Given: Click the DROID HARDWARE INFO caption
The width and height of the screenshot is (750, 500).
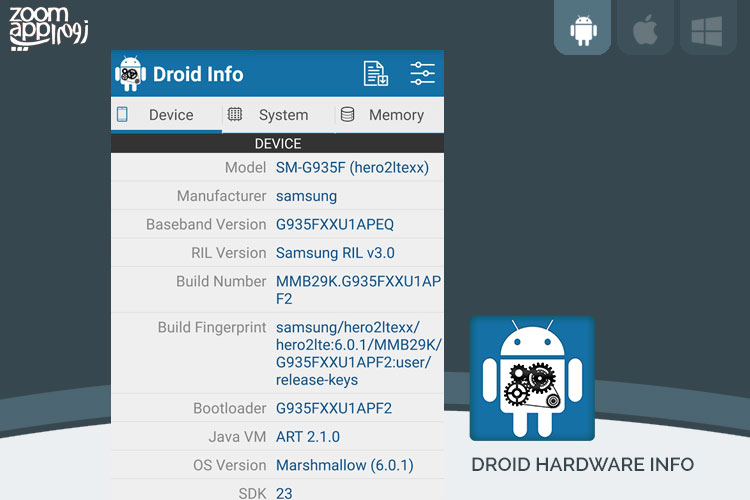Looking at the screenshot, I should pos(583,465).
